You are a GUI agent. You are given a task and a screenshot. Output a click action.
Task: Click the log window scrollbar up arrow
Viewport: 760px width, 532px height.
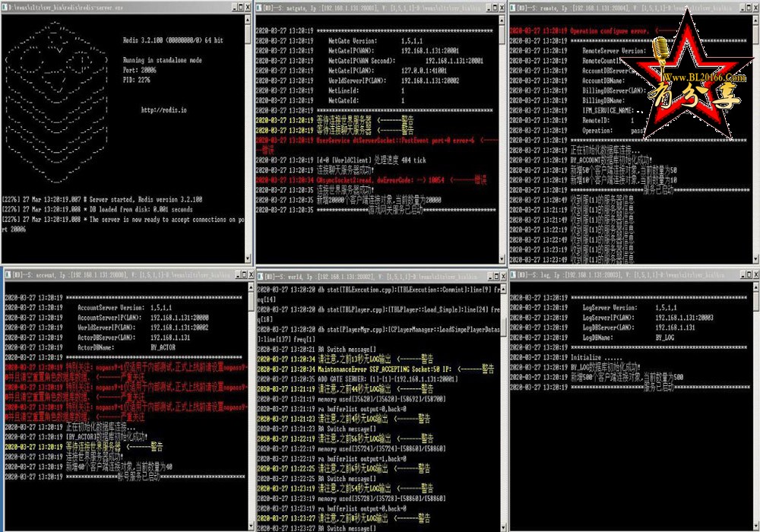(755, 287)
